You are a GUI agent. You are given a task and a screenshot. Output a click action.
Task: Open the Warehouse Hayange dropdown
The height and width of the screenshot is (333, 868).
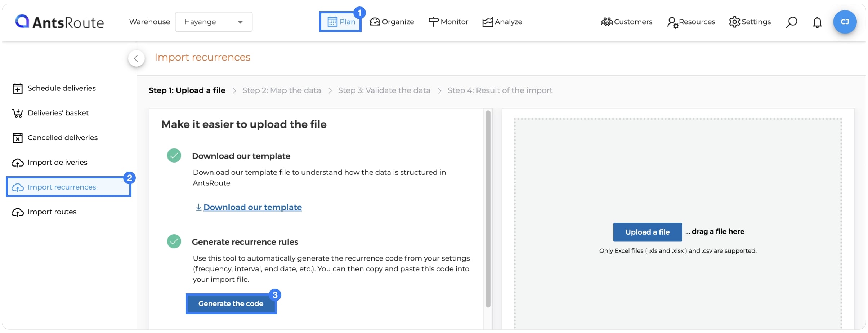point(214,22)
